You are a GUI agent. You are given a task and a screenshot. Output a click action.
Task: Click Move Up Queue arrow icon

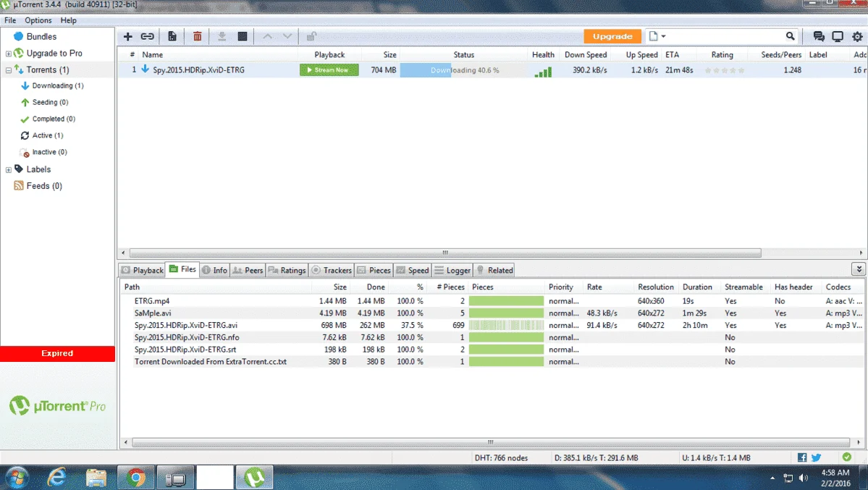[267, 36]
